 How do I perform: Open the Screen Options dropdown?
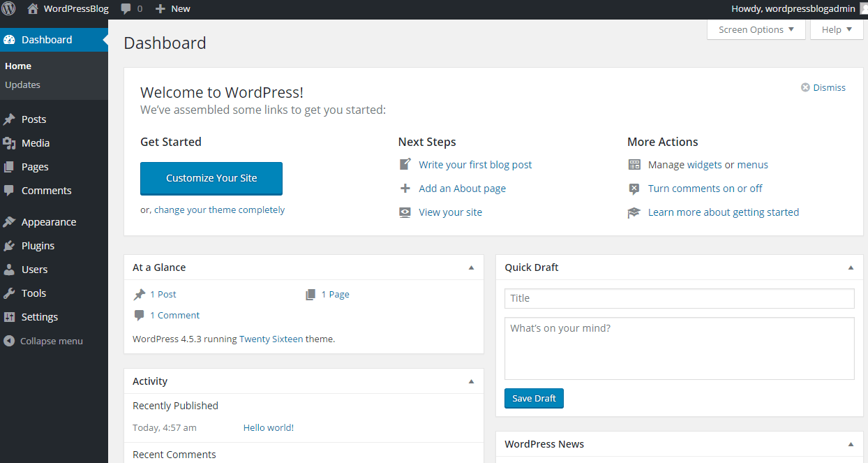pyautogui.click(x=756, y=29)
